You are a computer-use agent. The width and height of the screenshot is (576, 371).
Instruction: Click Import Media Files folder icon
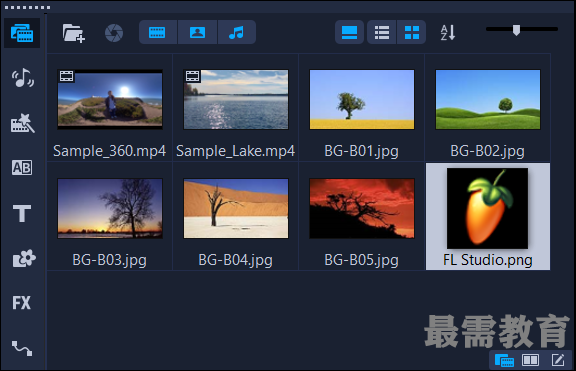click(73, 33)
